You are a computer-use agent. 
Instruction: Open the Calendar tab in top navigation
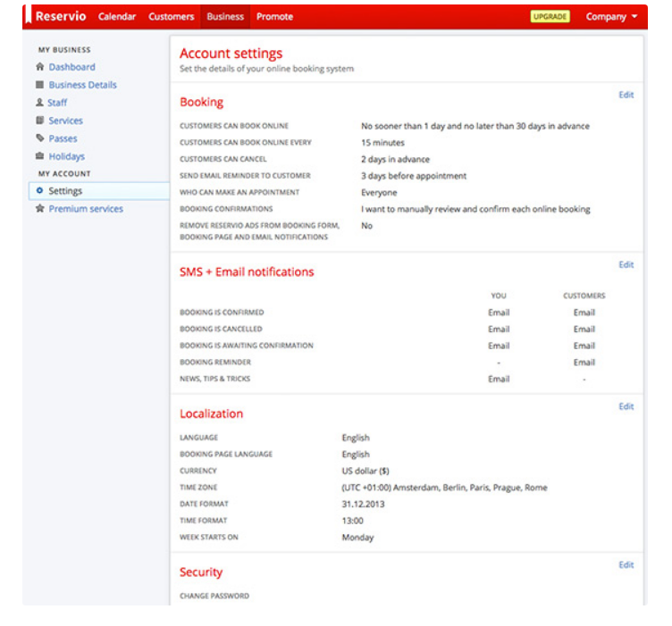pyautogui.click(x=117, y=17)
